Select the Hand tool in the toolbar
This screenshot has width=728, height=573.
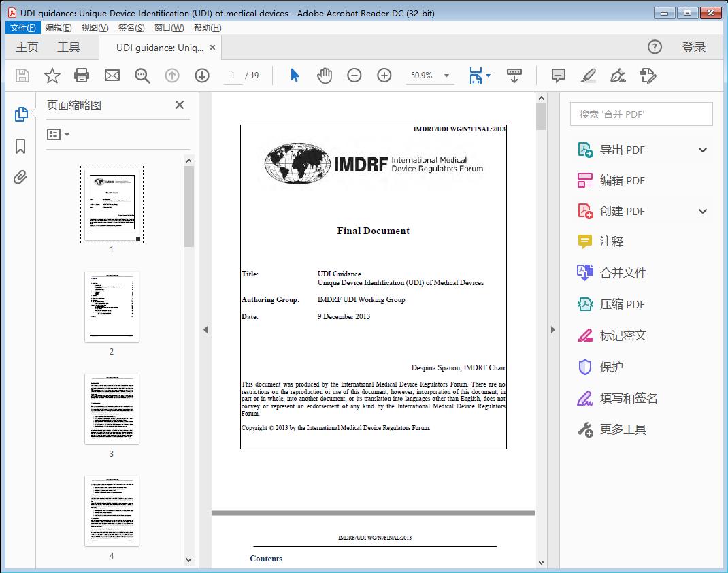point(325,76)
